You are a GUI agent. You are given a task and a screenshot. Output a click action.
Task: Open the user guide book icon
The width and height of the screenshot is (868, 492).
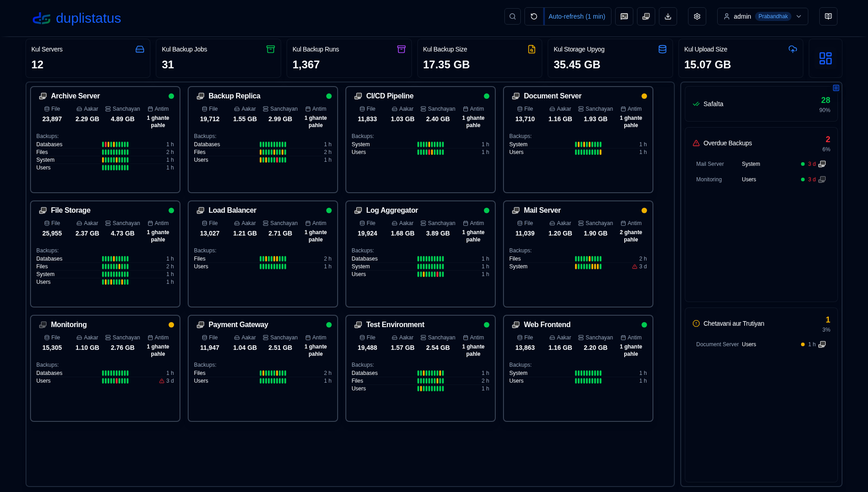[828, 16]
